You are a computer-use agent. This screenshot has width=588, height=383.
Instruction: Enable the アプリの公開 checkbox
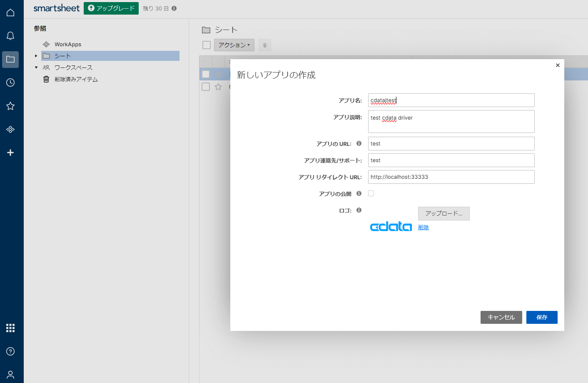click(x=371, y=193)
